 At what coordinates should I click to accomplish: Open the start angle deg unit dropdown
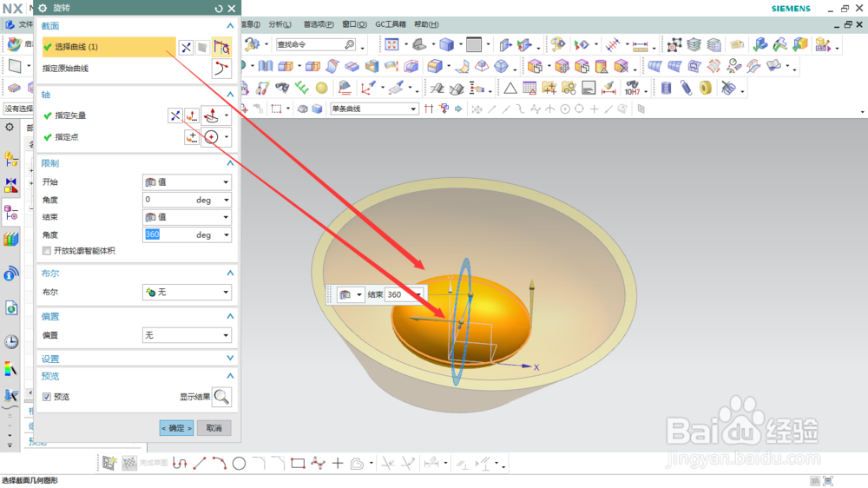[227, 200]
